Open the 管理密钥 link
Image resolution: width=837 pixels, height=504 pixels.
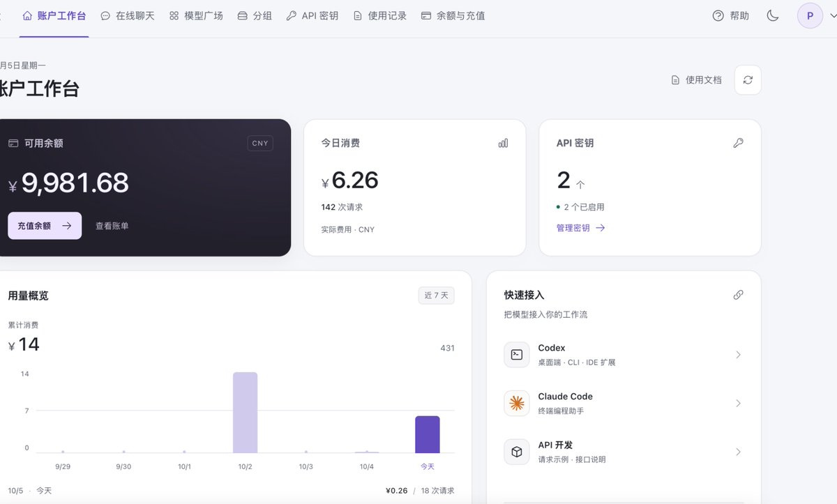coord(580,228)
